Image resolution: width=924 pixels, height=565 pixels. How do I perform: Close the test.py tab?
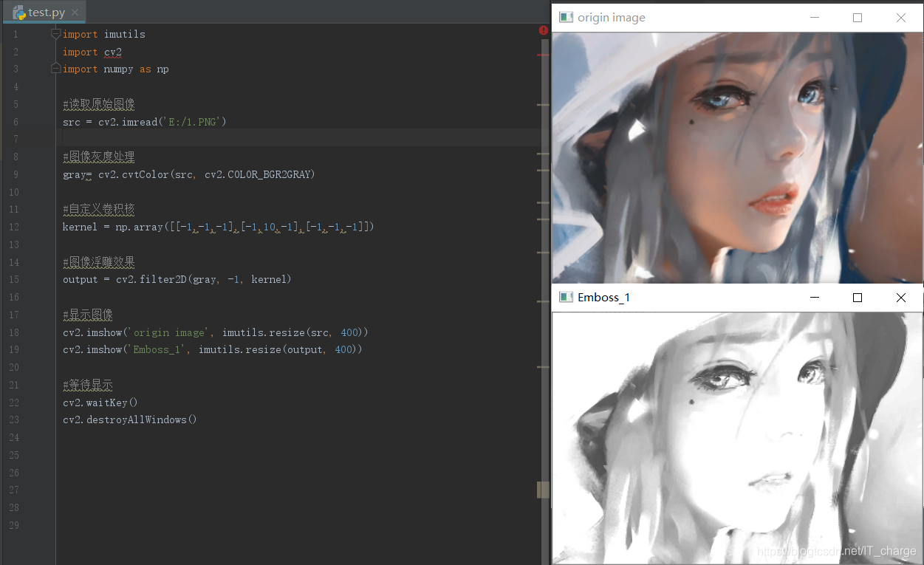click(75, 13)
